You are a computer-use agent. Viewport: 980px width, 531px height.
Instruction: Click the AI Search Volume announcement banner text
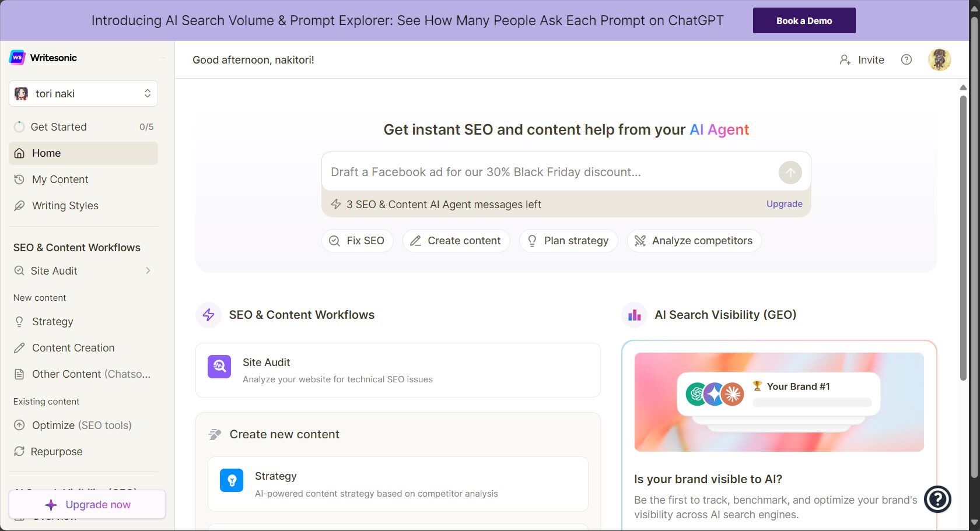(407, 20)
